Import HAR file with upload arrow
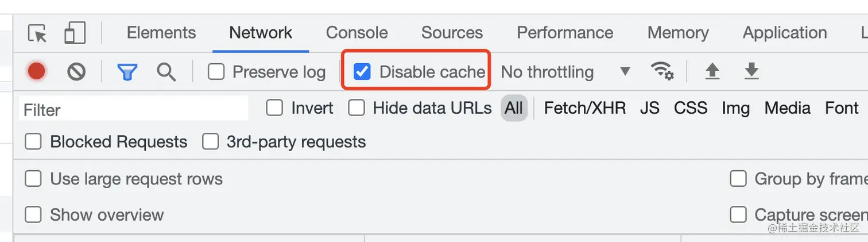Viewport: 868px width, 242px height. 712,71
